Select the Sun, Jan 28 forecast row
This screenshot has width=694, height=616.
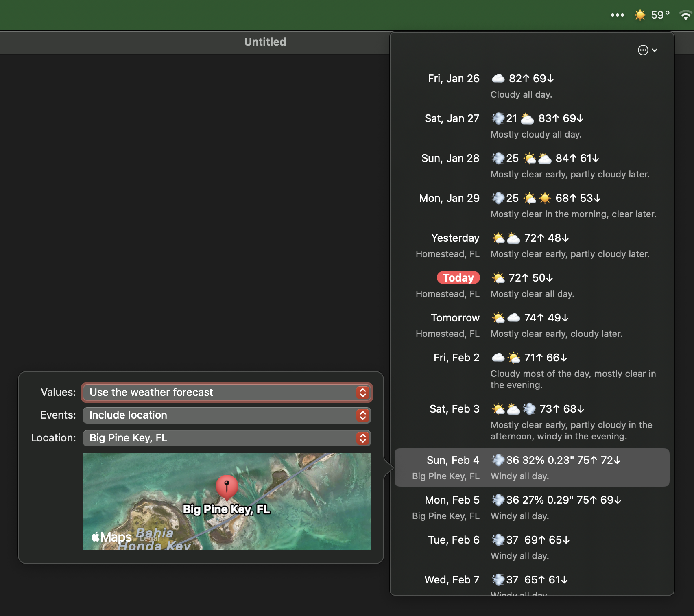pos(532,166)
